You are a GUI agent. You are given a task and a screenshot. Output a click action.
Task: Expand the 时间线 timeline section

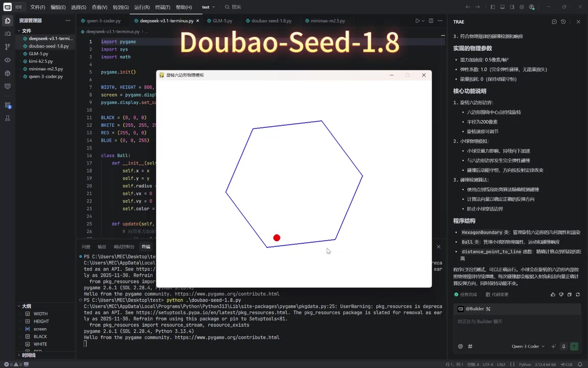tap(29, 355)
